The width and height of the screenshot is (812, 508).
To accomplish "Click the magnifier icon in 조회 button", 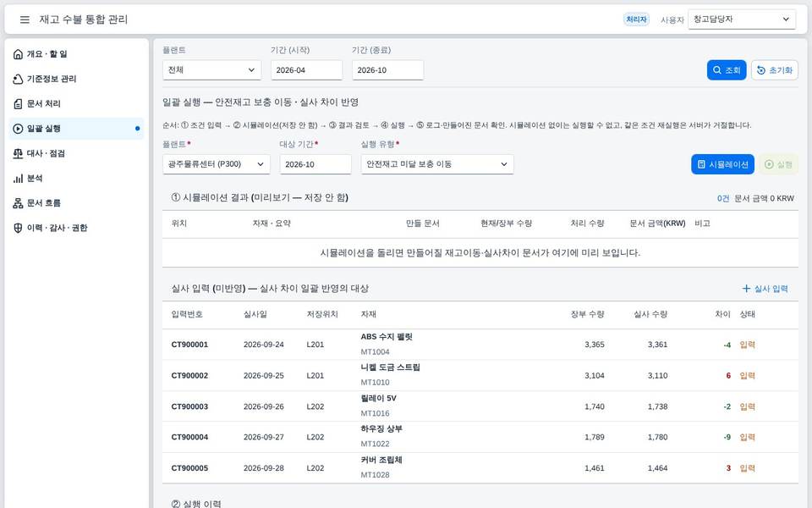I will click(717, 70).
